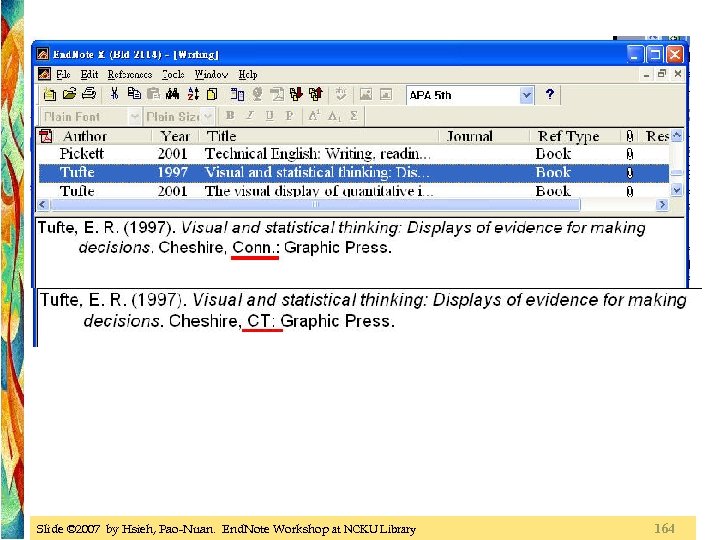Click the EndNote icon left of File menu
720x540 pixels.
(44, 74)
